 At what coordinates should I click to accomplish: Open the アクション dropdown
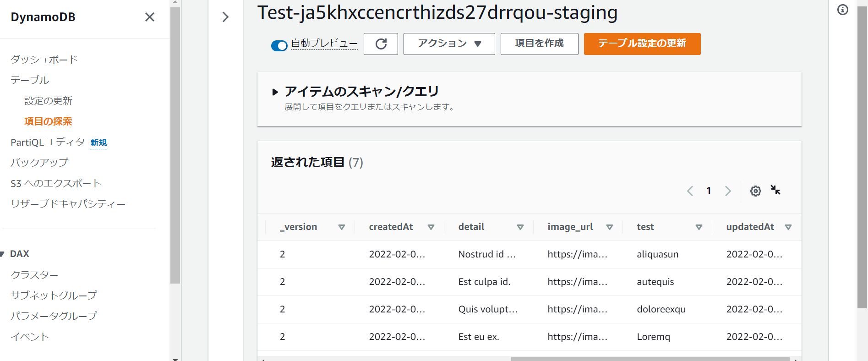click(x=449, y=44)
